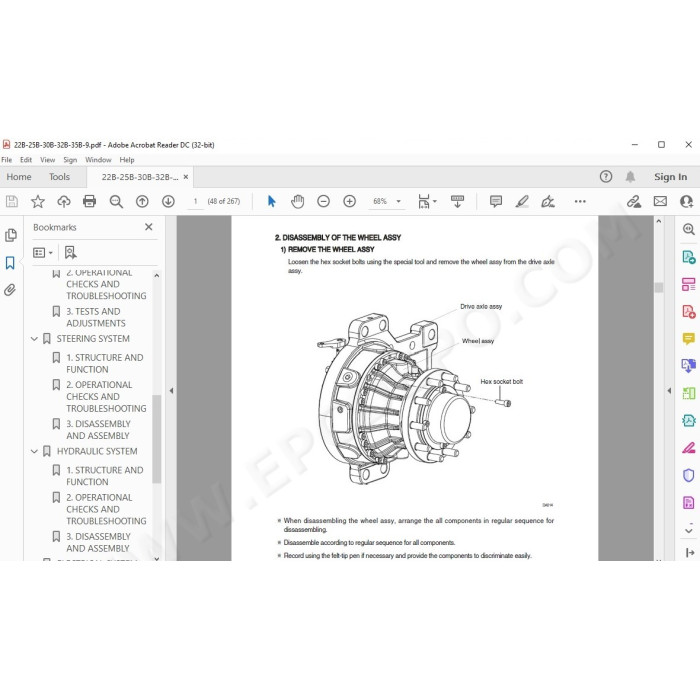700x700 pixels.
Task: Open Steering 1. STRUCTURE AND FUNCTION bookmark
Action: [x=105, y=363]
